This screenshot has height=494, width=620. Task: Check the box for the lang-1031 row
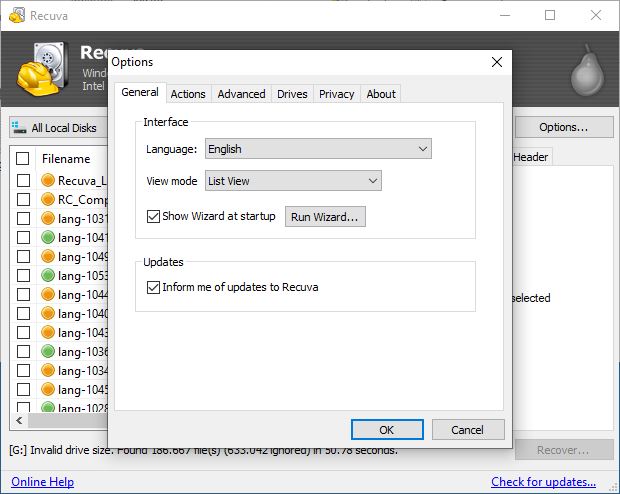[23, 218]
